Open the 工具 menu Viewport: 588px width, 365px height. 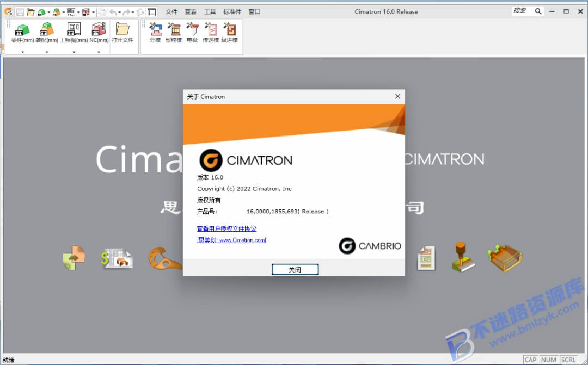pos(210,11)
